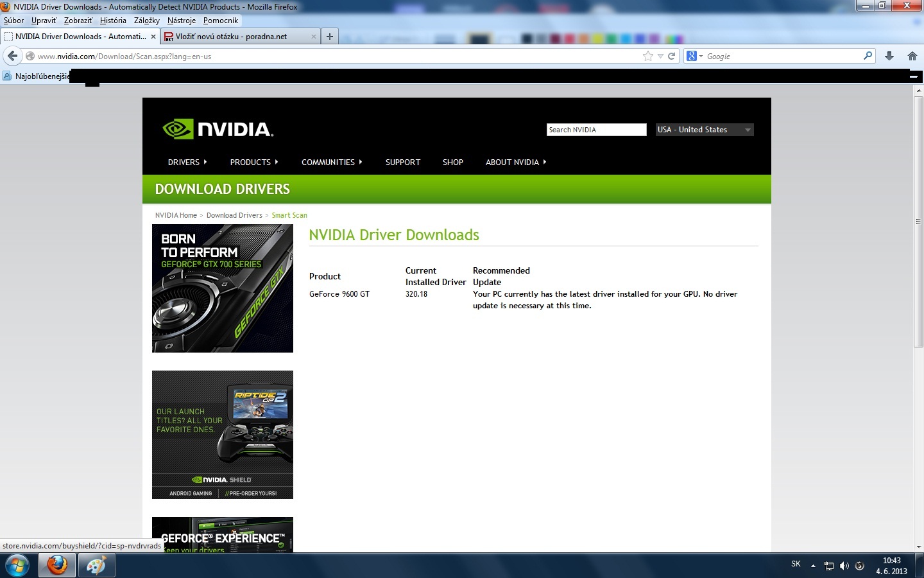The height and width of the screenshot is (578, 924).
Task: Click the vertical scrollbar thumb
Action: click(918, 222)
